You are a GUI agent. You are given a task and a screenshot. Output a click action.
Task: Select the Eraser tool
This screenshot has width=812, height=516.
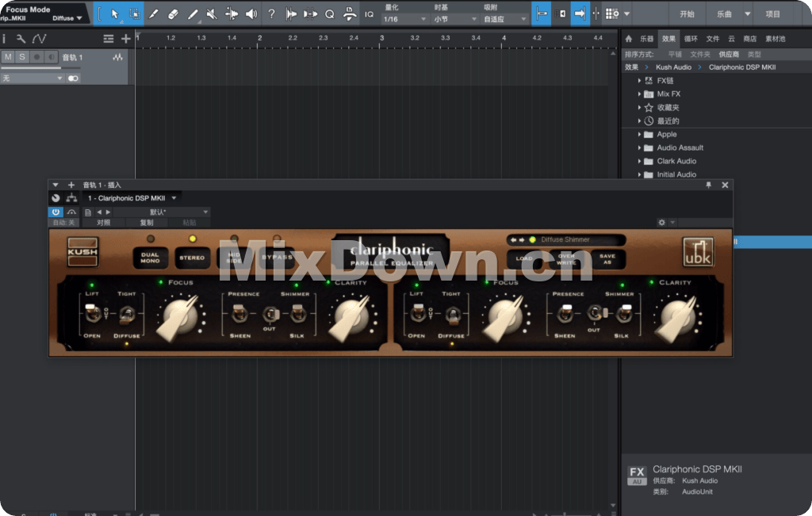tap(173, 14)
